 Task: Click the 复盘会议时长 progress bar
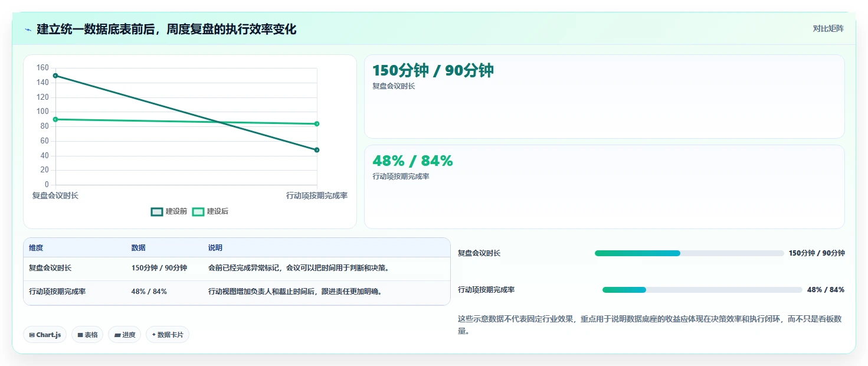(689, 253)
